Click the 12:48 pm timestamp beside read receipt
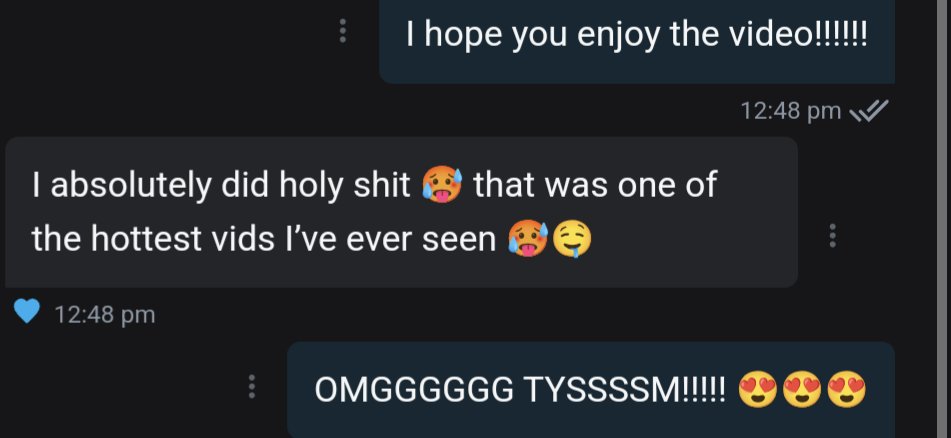This screenshot has height=438, width=951. click(790, 111)
